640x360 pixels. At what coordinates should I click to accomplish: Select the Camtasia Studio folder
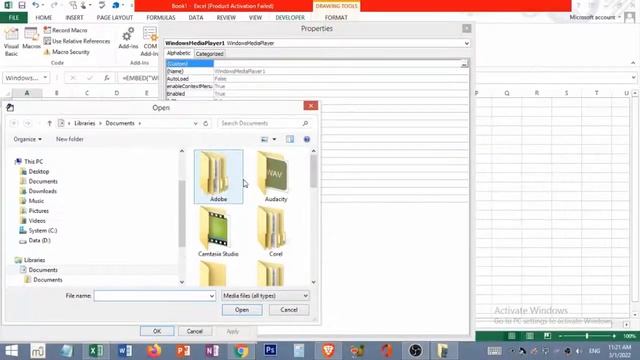pos(218,231)
